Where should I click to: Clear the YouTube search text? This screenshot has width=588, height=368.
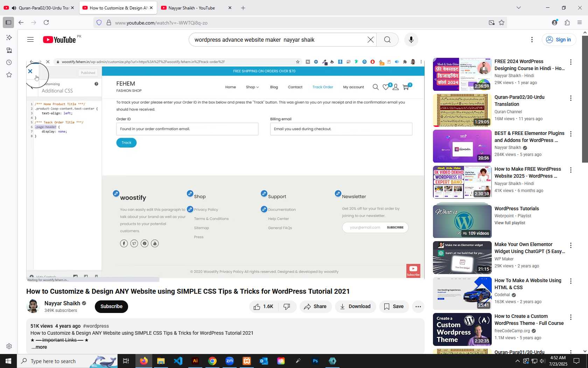coord(370,40)
